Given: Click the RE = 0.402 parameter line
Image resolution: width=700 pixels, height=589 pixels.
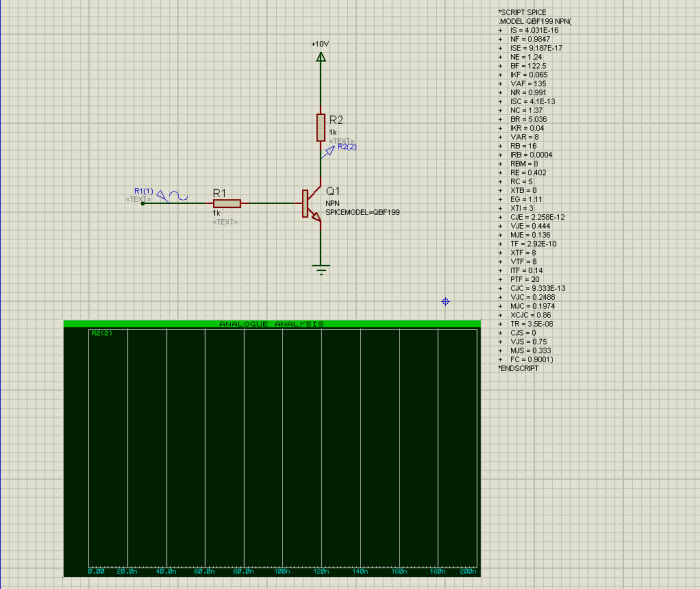Looking at the screenshot, I should click(522, 173).
